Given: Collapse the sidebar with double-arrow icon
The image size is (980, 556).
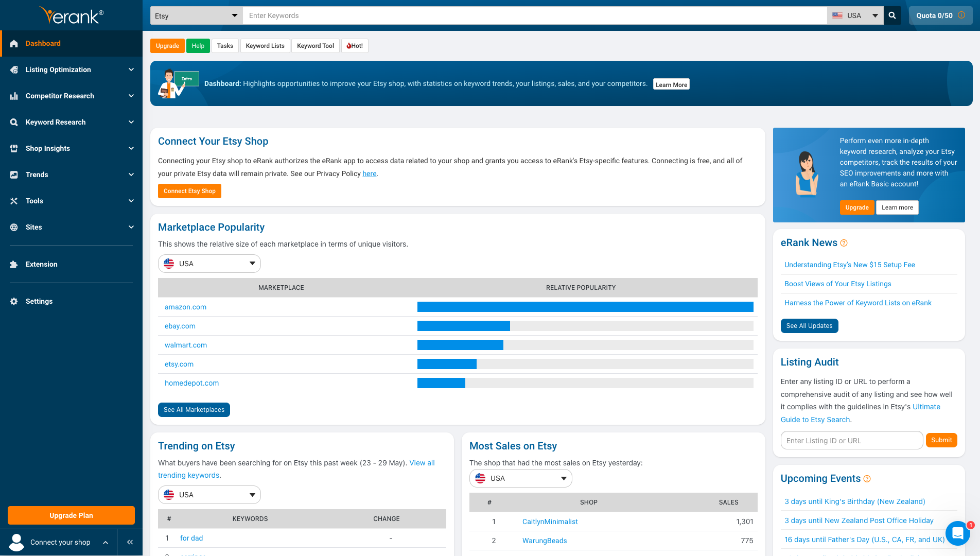Looking at the screenshot, I should [130, 542].
